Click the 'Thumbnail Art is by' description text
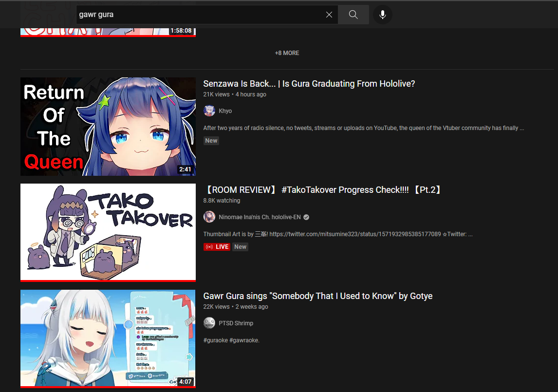Screen dimensions: 558x392 (x=338, y=234)
